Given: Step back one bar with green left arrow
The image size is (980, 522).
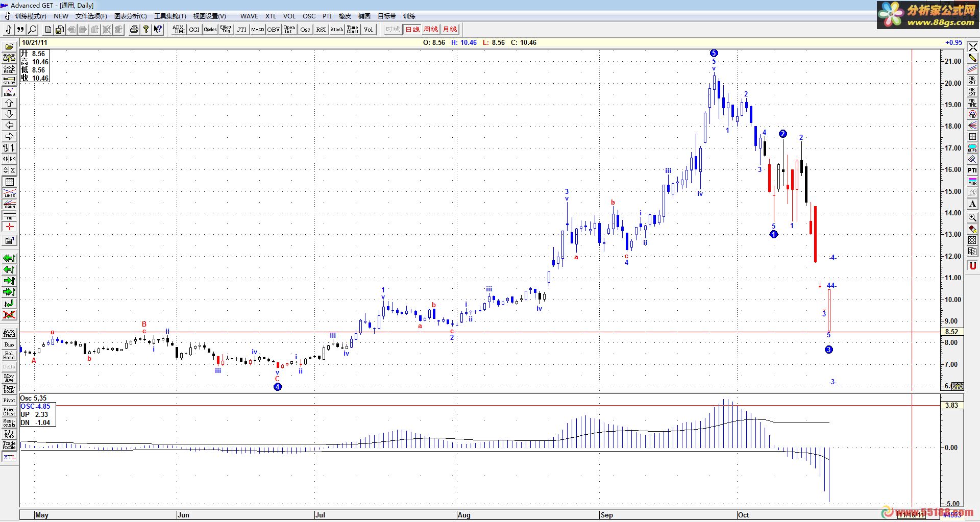Looking at the screenshot, I should tap(9, 270).
